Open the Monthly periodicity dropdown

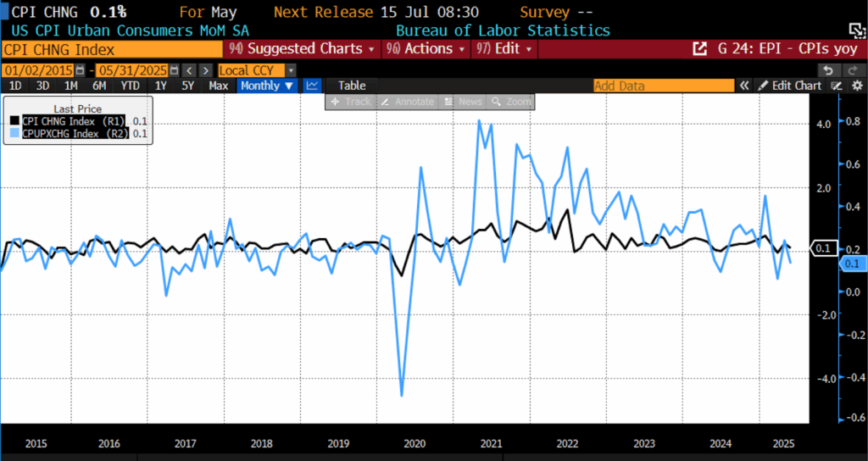[x=266, y=86]
